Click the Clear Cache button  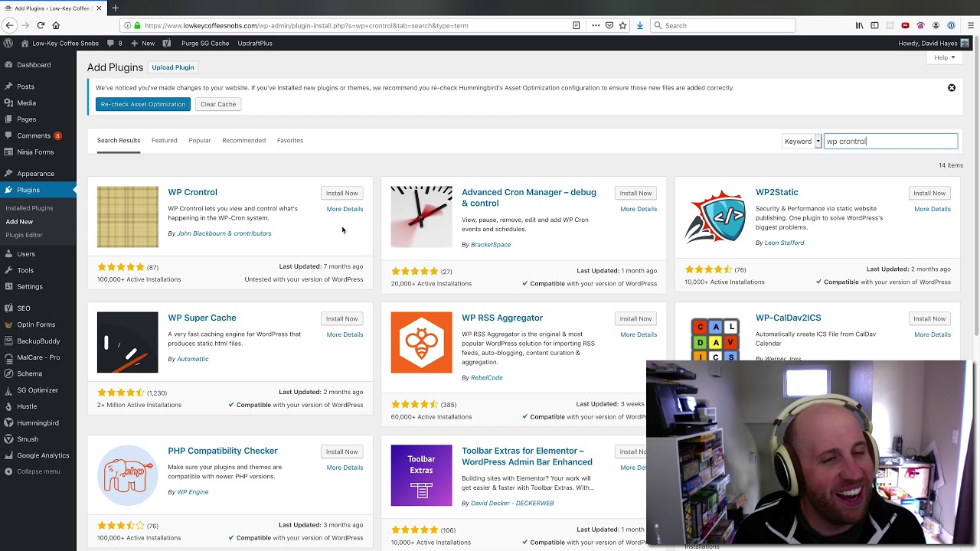218,104
